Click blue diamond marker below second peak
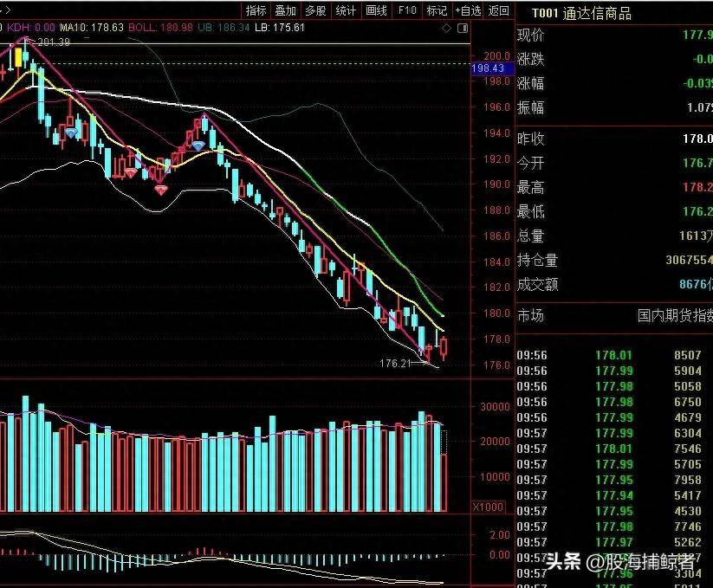This screenshot has height=588, width=713. click(x=198, y=145)
